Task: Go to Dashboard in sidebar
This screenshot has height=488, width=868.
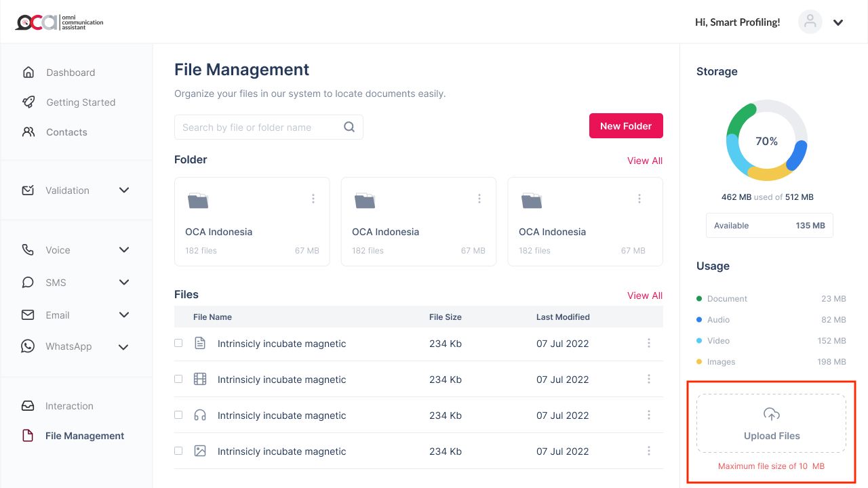Action: [71, 73]
